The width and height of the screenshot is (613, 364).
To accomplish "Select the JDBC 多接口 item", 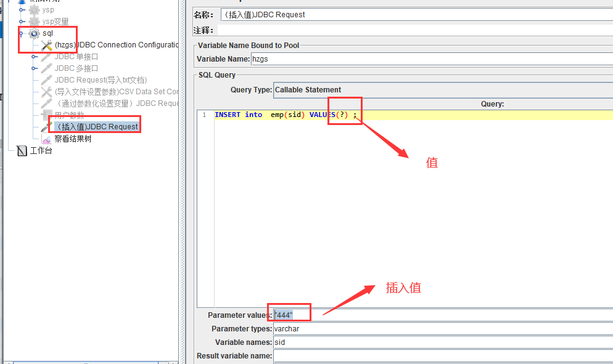I will pos(76,68).
